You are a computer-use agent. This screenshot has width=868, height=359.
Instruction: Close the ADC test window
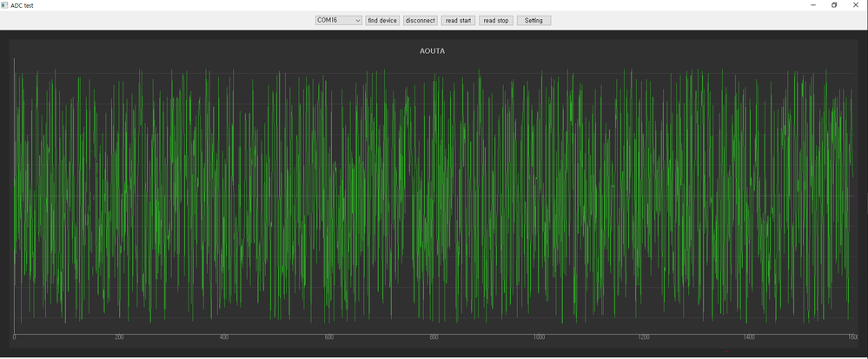(855, 5)
